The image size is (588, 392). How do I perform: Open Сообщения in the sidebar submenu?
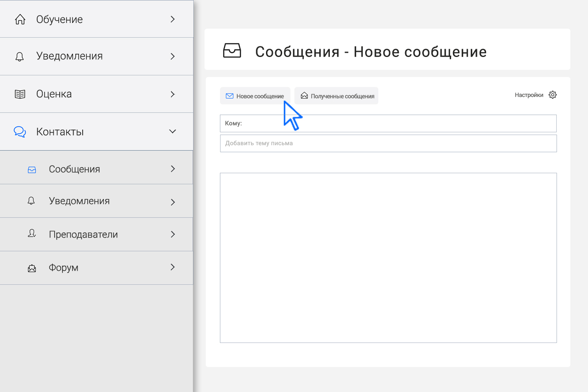point(96,168)
